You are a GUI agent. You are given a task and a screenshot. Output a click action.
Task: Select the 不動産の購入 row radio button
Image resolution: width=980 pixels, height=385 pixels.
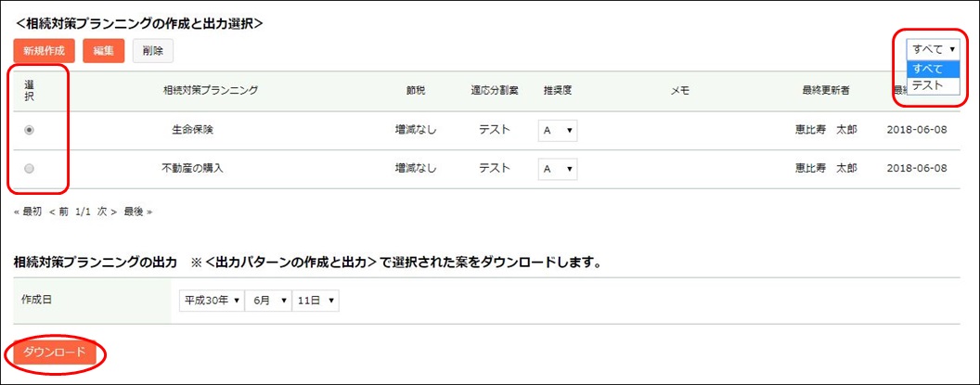coord(29,168)
